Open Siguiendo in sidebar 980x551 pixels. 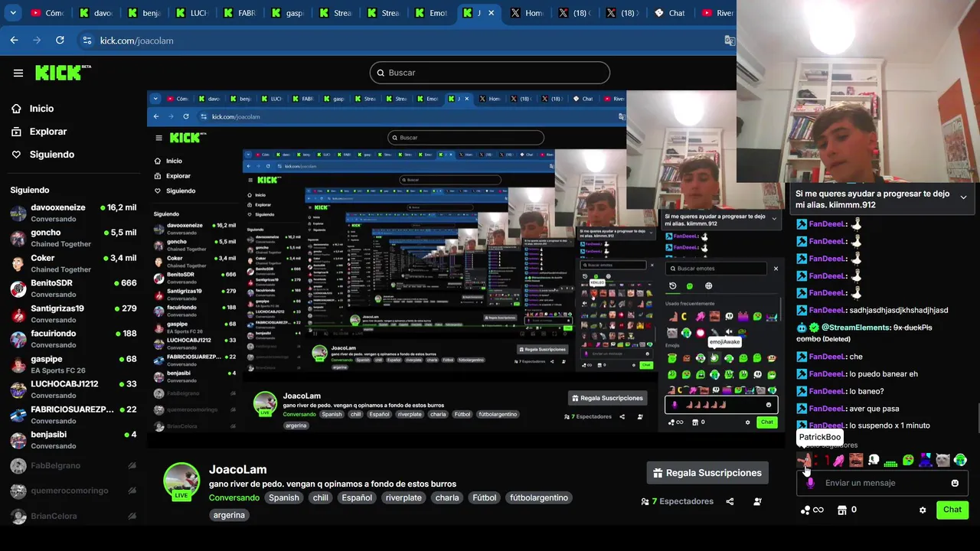[x=51, y=155]
